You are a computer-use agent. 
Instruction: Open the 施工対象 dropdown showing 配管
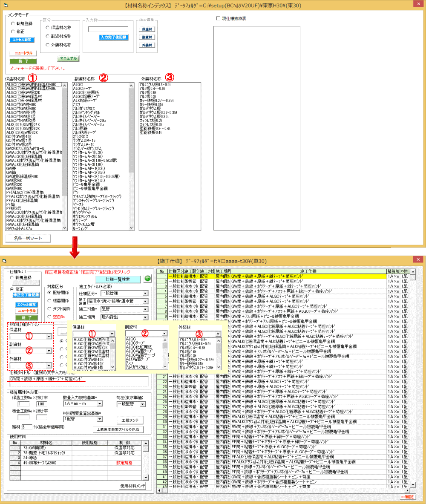(124, 309)
